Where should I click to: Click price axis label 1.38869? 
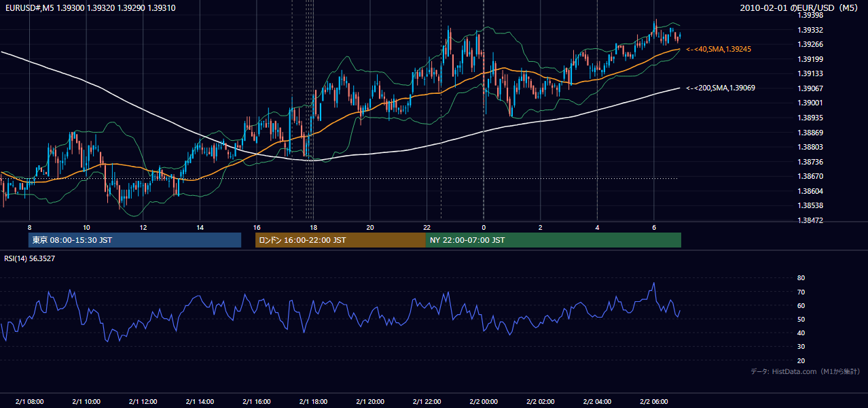(x=810, y=133)
